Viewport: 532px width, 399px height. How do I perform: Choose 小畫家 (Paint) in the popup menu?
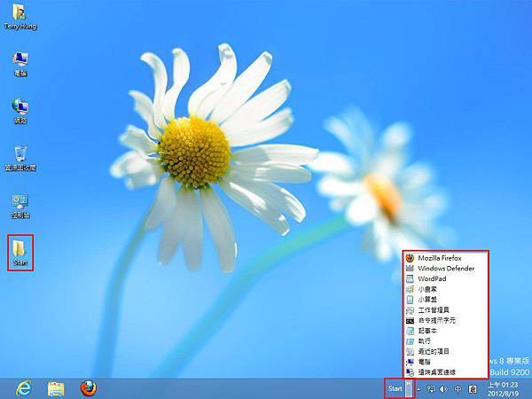pyautogui.click(x=446, y=289)
